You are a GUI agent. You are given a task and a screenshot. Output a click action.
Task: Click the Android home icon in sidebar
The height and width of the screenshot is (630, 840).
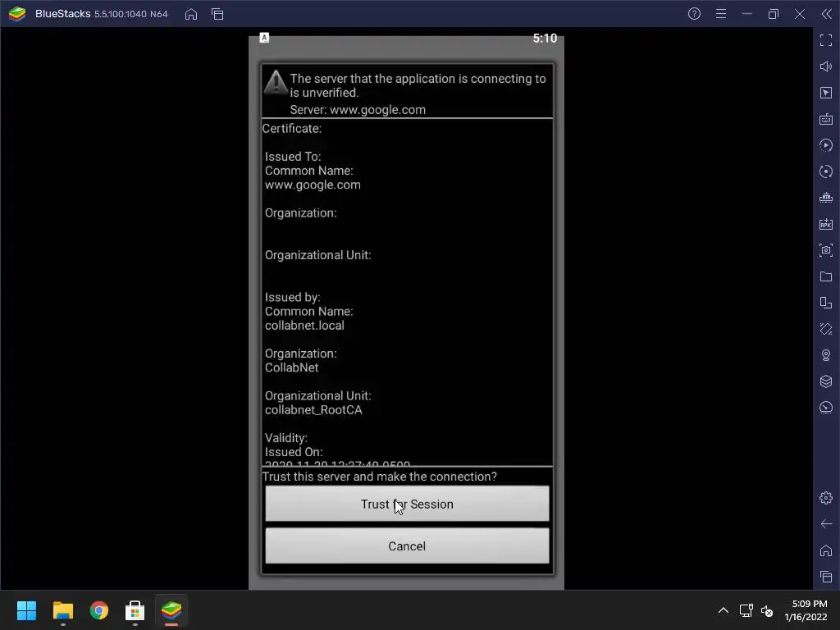pyautogui.click(x=826, y=550)
